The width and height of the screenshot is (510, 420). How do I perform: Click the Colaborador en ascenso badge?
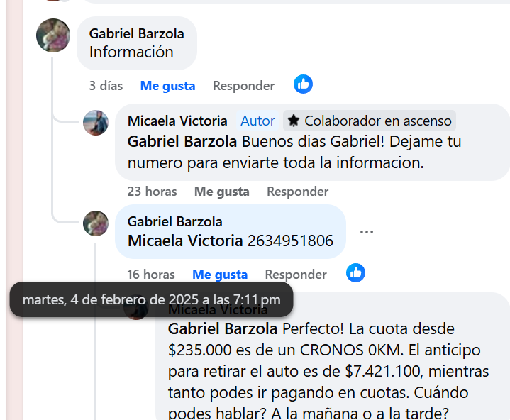click(x=370, y=121)
